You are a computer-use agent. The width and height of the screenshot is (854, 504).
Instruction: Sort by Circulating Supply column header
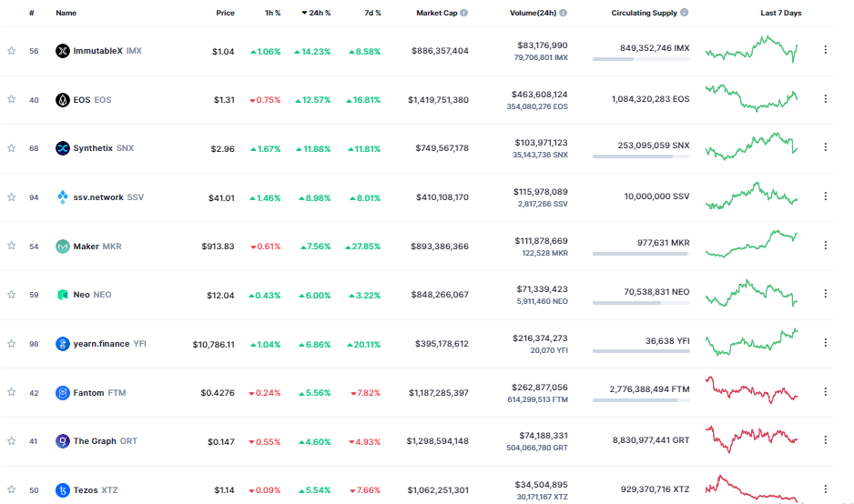coord(645,13)
